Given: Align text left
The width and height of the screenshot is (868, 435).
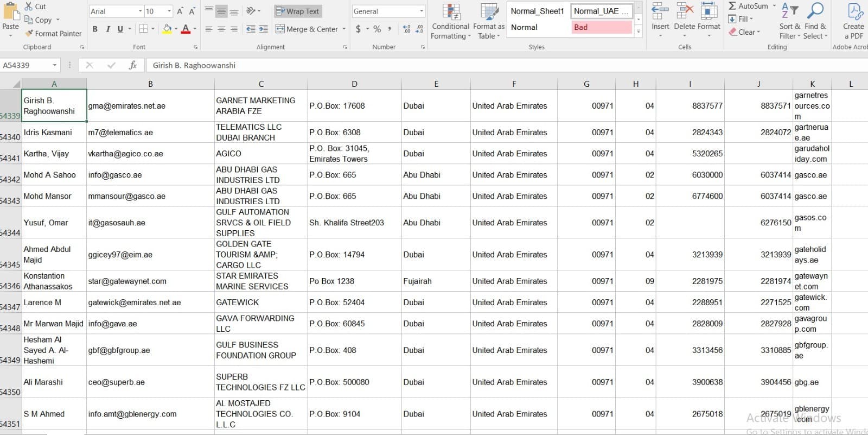Looking at the screenshot, I should tap(209, 29).
